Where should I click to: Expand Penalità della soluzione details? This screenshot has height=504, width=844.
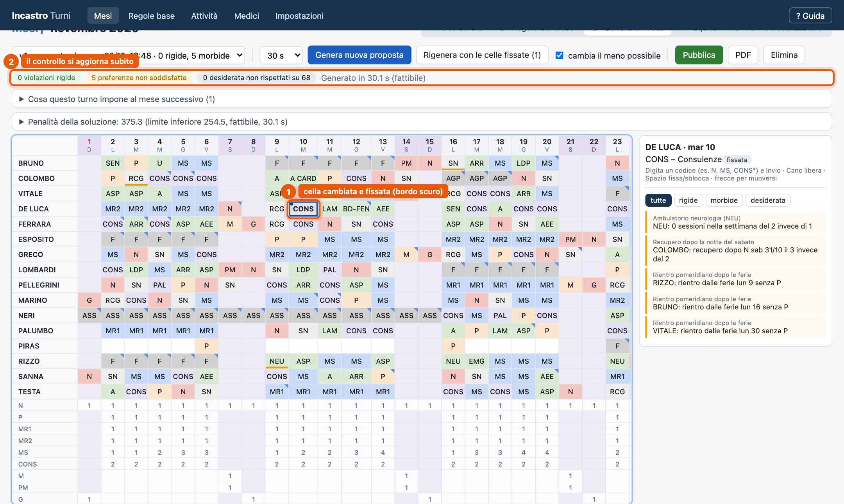[x=422, y=122]
